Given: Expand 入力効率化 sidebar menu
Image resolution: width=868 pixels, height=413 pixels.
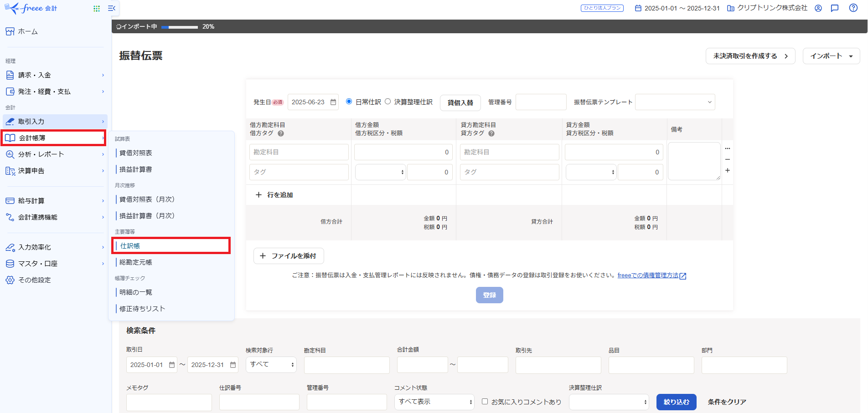Looking at the screenshot, I should pyautogui.click(x=55, y=247).
